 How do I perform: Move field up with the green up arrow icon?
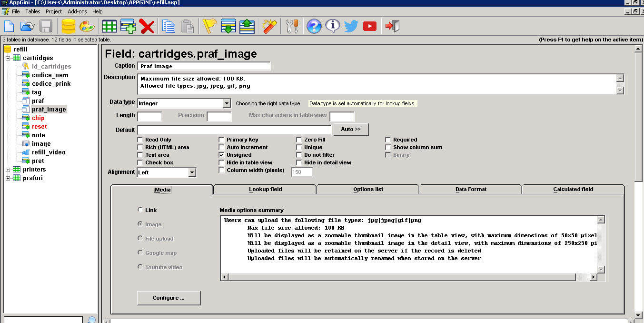(x=247, y=26)
